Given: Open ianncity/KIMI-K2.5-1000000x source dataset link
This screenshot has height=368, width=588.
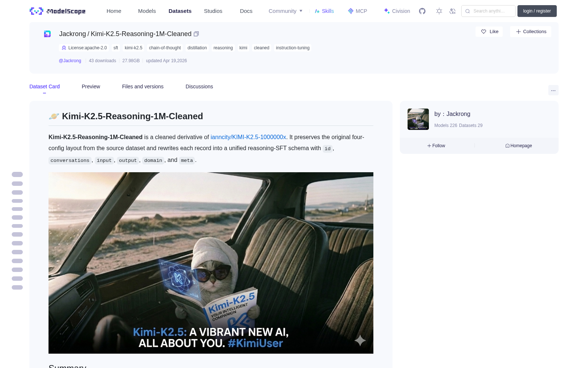Looking at the screenshot, I should click(x=248, y=137).
